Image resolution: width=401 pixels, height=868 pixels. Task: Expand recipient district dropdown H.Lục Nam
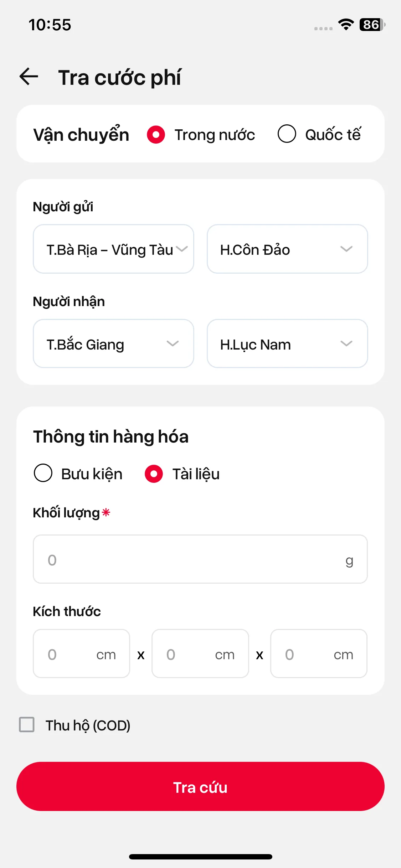[x=287, y=344]
